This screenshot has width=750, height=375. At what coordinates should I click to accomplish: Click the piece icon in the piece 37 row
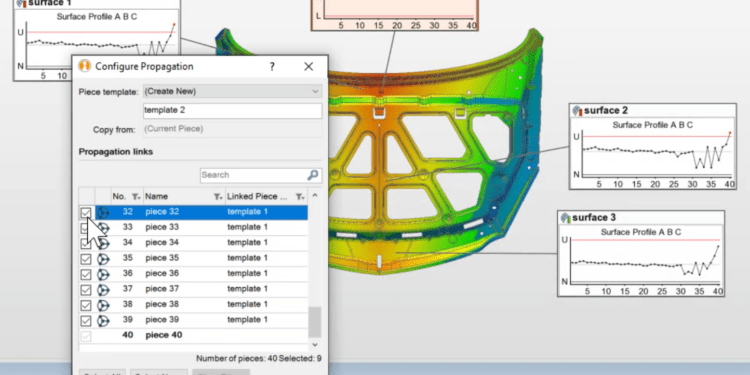pos(103,289)
